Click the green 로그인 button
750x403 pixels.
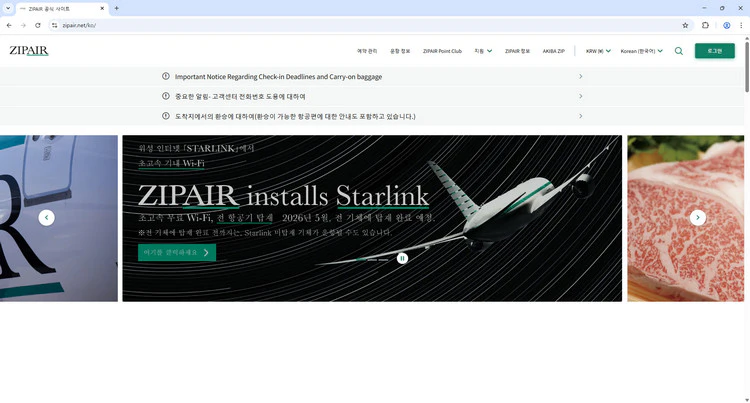point(714,51)
